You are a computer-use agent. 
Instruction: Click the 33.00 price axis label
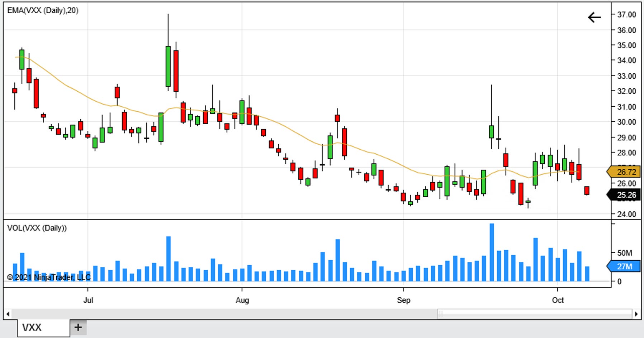pos(626,76)
